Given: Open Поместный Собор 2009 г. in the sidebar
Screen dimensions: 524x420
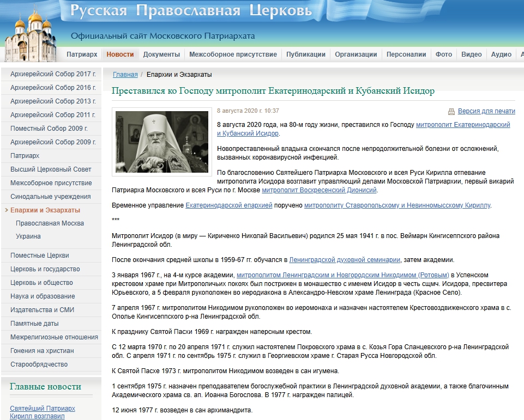Looking at the screenshot, I should pos(49,129).
